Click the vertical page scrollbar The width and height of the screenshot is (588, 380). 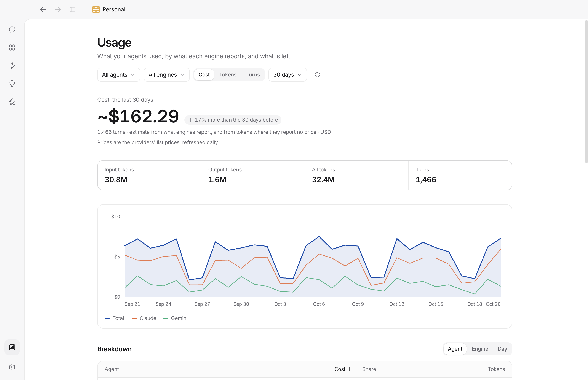click(x=586, y=92)
